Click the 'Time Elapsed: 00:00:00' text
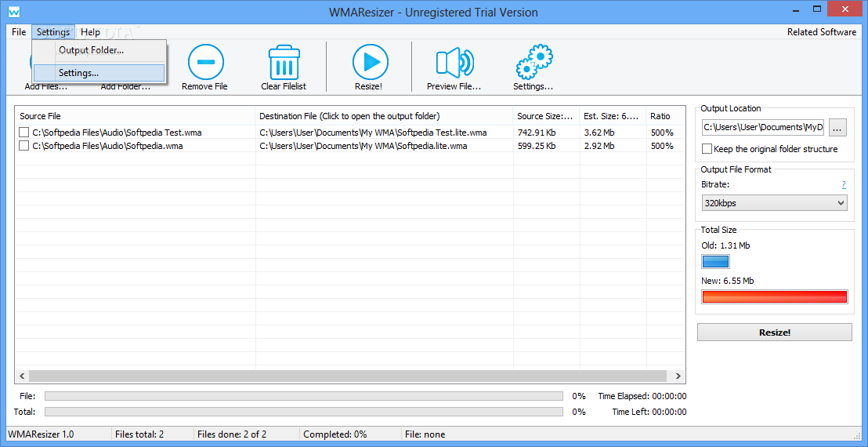This screenshot has width=868, height=447. point(642,396)
